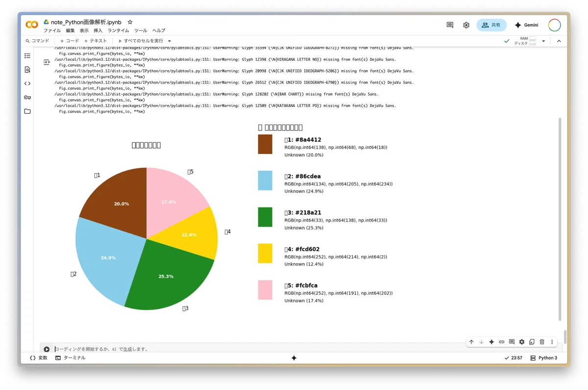Open the ツール menu
This screenshot has width=588, height=390.
click(141, 30)
